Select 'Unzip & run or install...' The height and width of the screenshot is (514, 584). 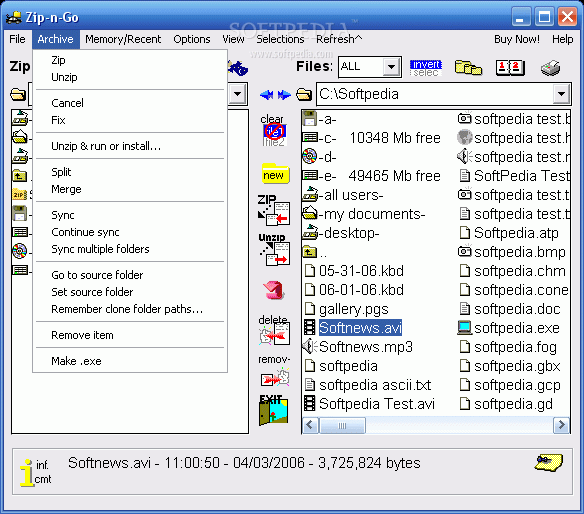(130, 146)
